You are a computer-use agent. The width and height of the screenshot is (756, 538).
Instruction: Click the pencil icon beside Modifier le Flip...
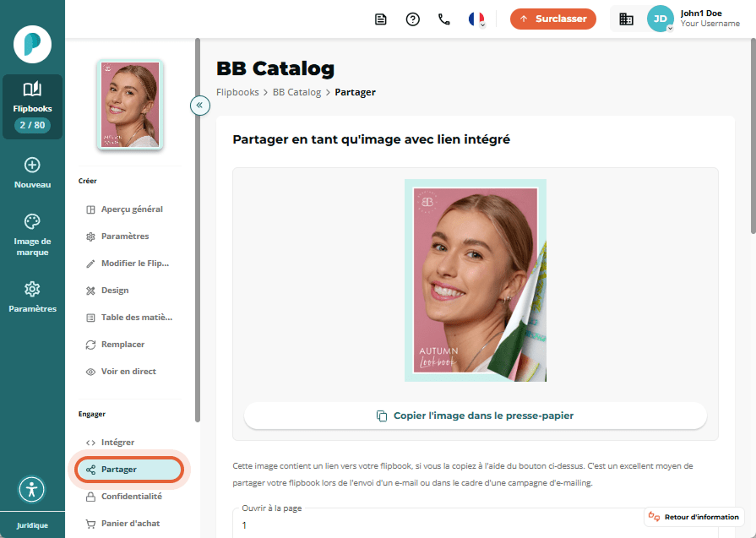[90, 264]
